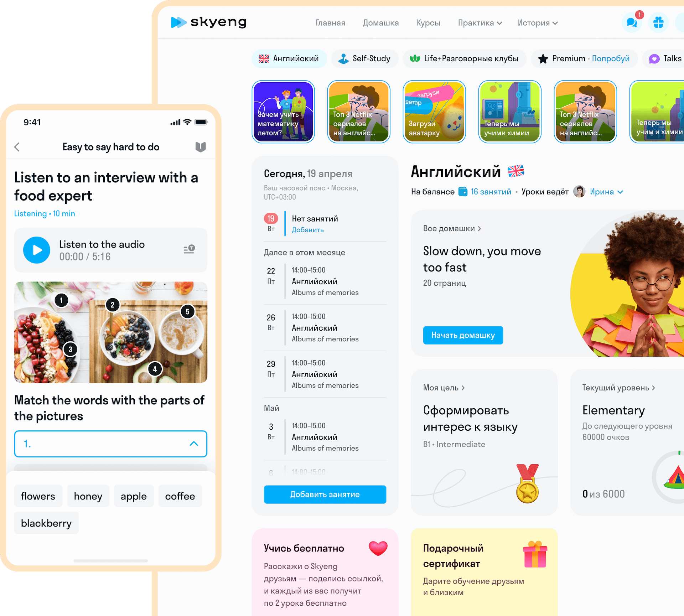684x616 pixels.
Task: Open the messages chat icon
Action: coord(632,22)
